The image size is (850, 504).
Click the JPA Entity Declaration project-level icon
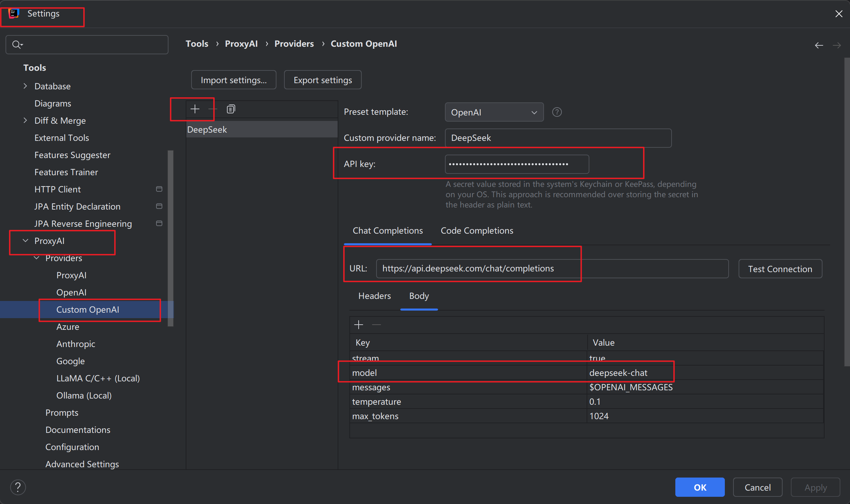click(159, 206)
